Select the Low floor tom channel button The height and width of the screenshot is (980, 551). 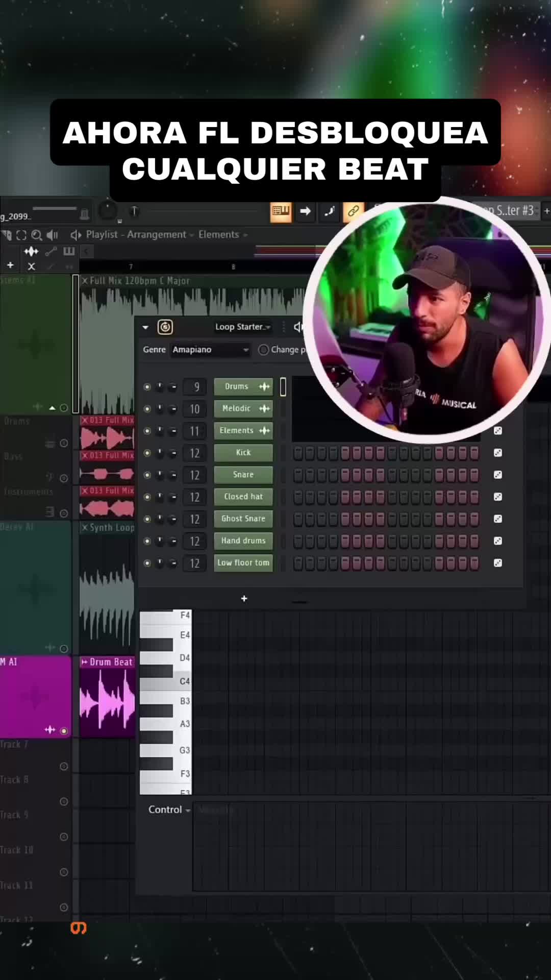(243, 562)
